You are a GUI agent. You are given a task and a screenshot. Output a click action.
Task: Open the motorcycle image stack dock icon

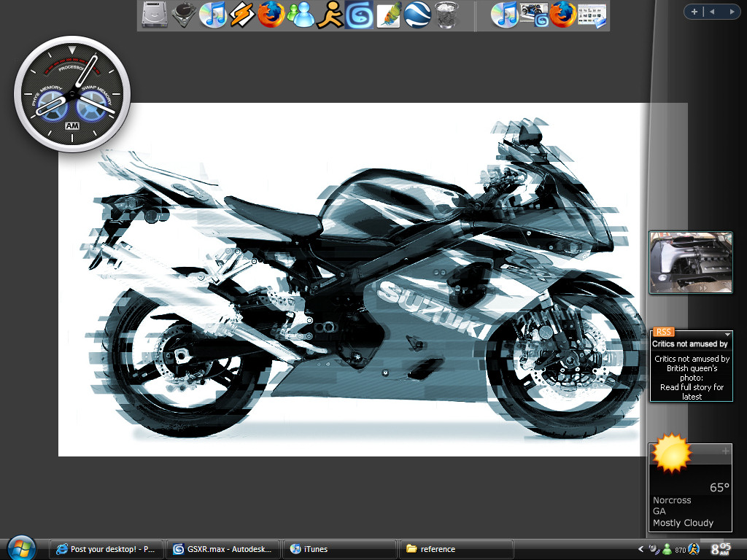tap(534, 15)
